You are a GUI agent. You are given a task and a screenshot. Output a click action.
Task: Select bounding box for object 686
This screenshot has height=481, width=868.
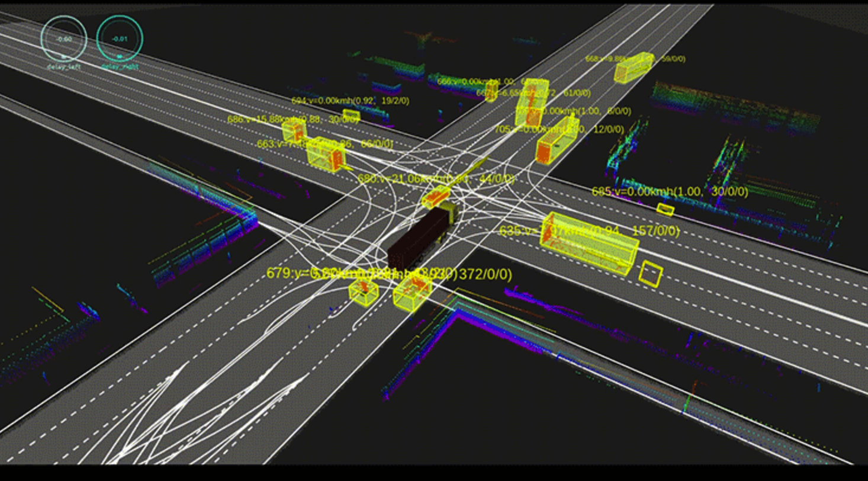[292, 132]
